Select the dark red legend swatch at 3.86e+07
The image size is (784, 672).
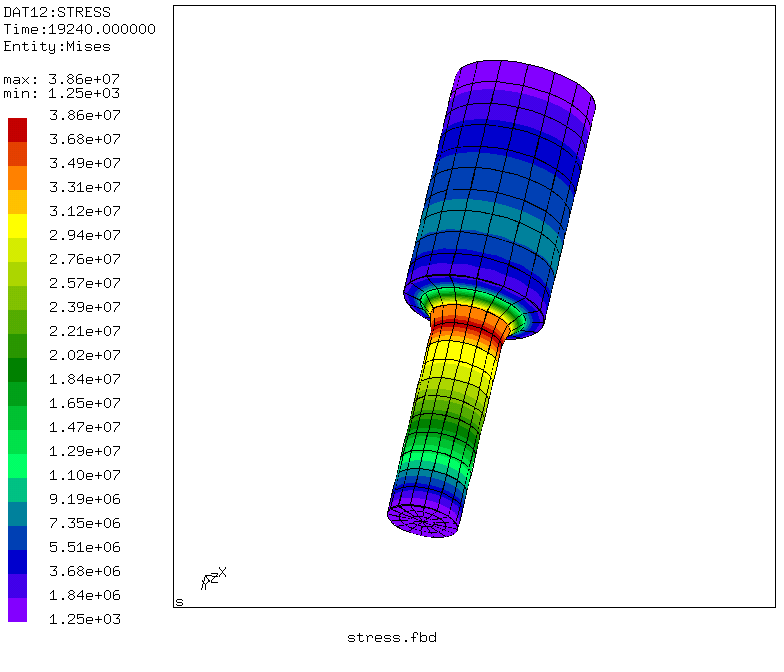point(18,130)
